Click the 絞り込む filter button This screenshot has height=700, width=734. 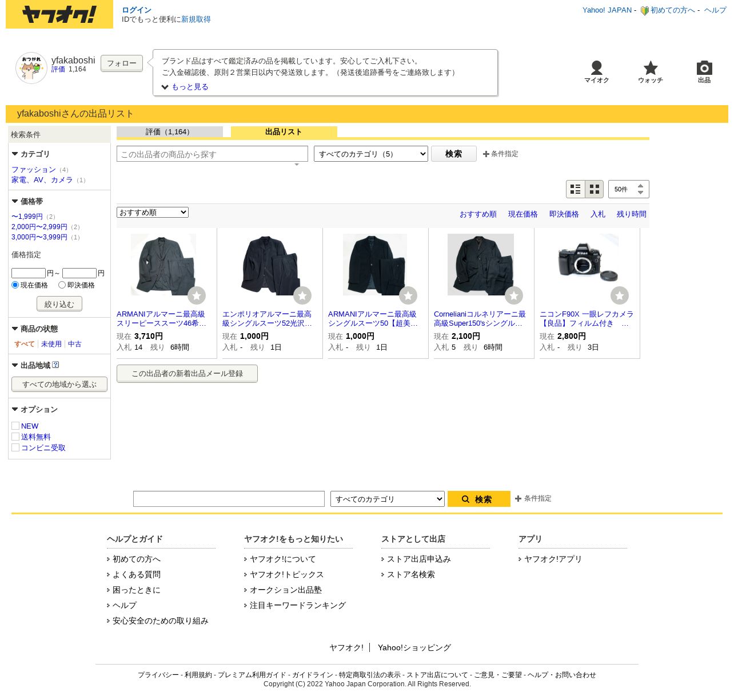[x=59, y=304]
